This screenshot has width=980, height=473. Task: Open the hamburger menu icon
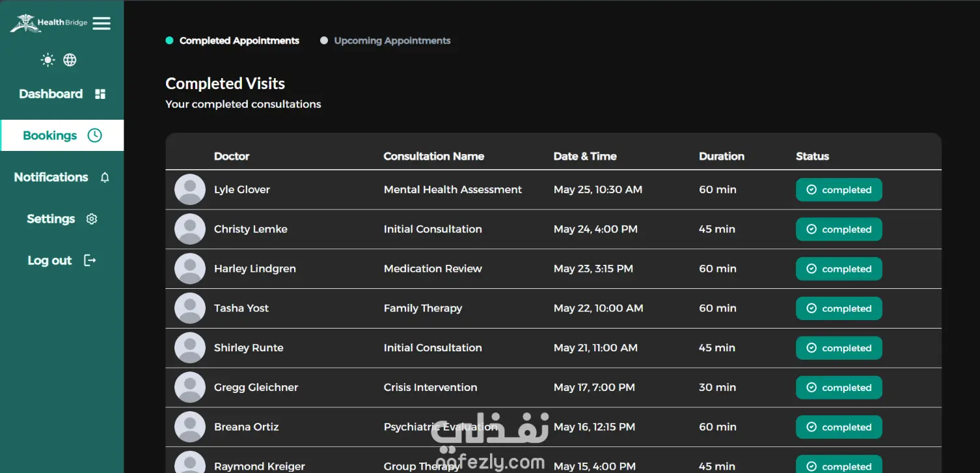pyautogui.click(x=102, y=23)
